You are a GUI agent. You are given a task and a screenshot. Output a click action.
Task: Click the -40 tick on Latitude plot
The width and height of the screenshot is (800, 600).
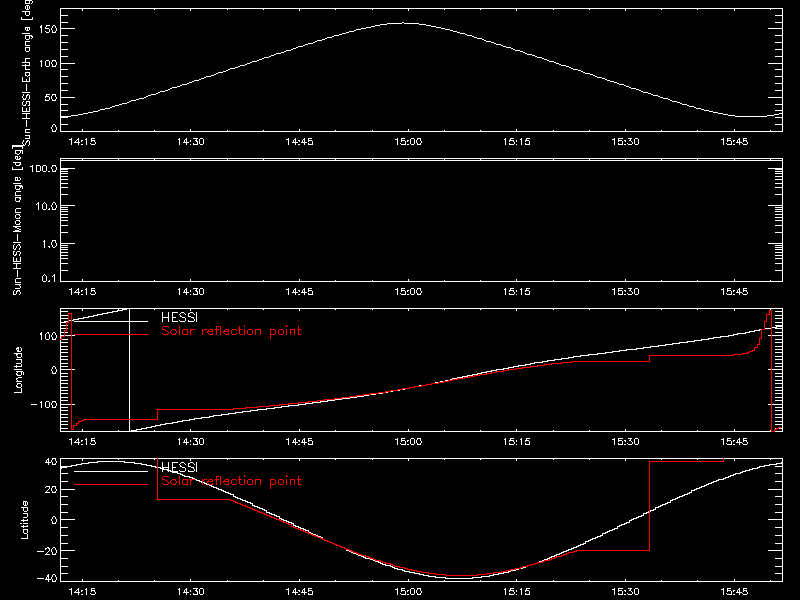(x=47, y=579)
